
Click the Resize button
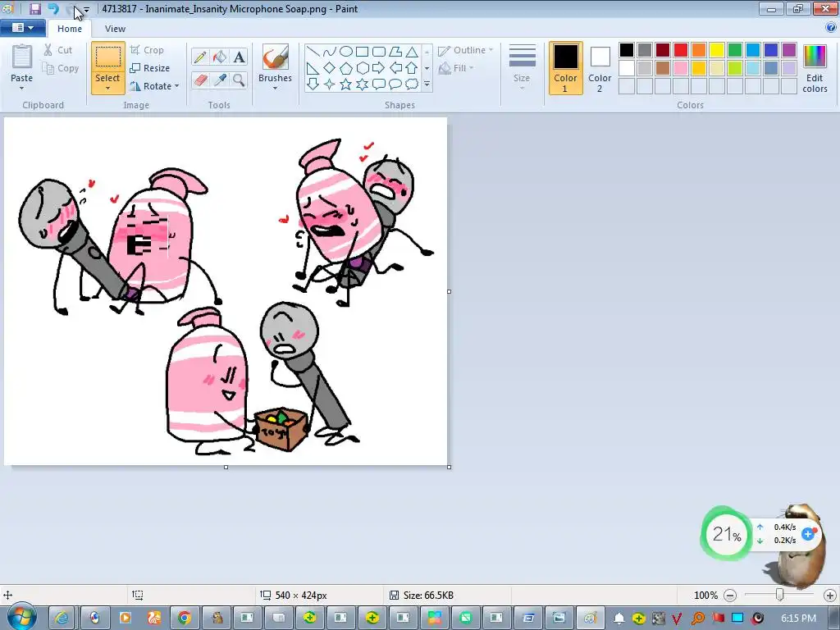pyautogui.click(x=150, y=68)
